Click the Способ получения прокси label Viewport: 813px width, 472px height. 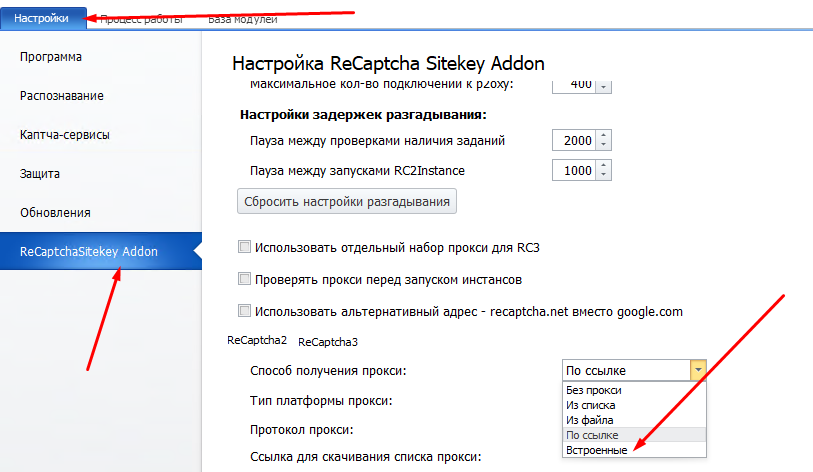click(328, 371)
